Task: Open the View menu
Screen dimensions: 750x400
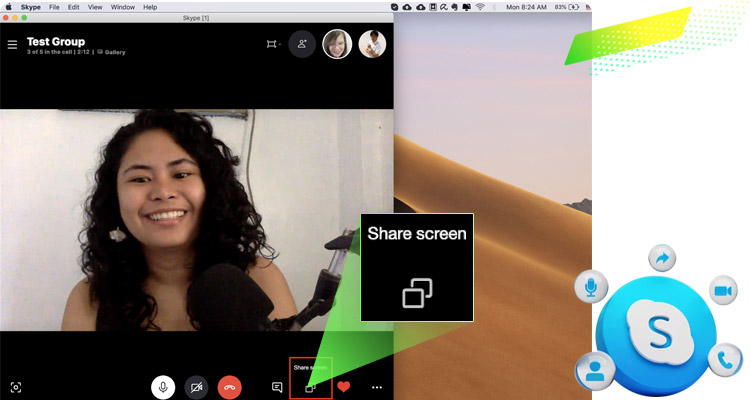Action: click(95, 7)
